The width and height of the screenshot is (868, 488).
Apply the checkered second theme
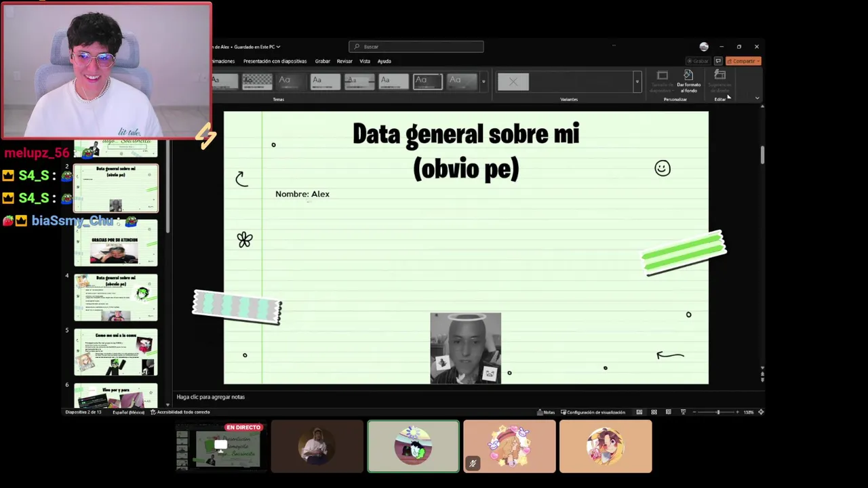(x=257, y=81)
